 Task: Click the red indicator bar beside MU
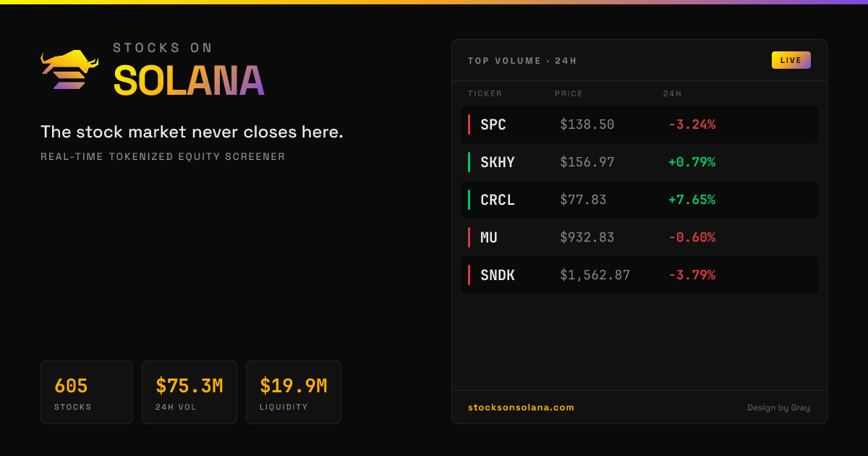pos(469,237)
